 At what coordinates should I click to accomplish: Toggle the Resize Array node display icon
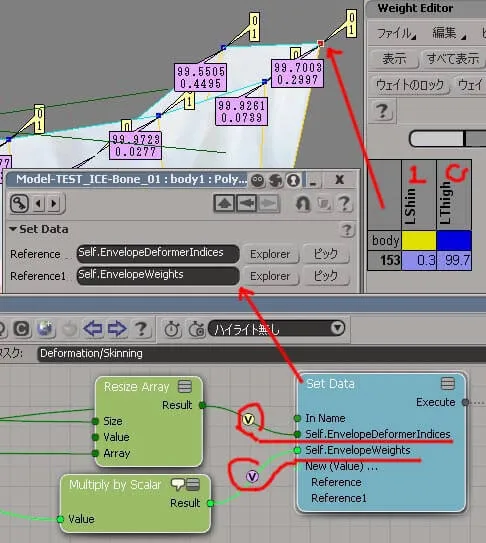click(x=185, y=386)
